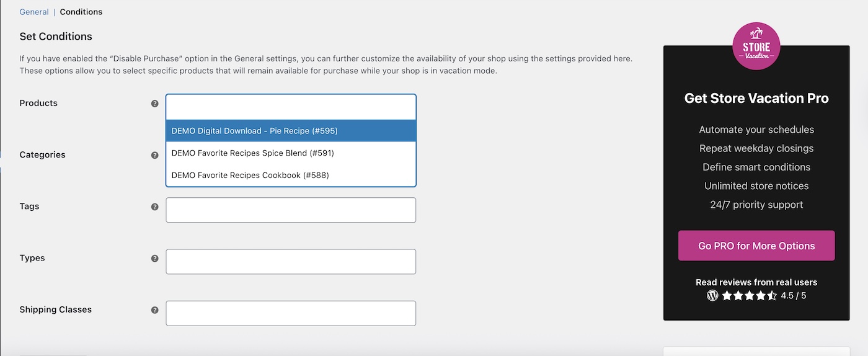
Task: Click the help icon next to Products
Action: 155,104
